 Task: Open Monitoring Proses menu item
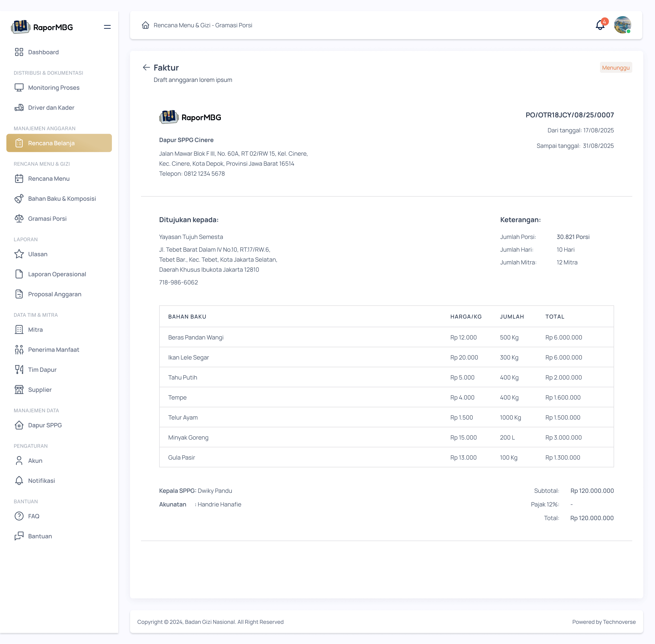(54, 88)
